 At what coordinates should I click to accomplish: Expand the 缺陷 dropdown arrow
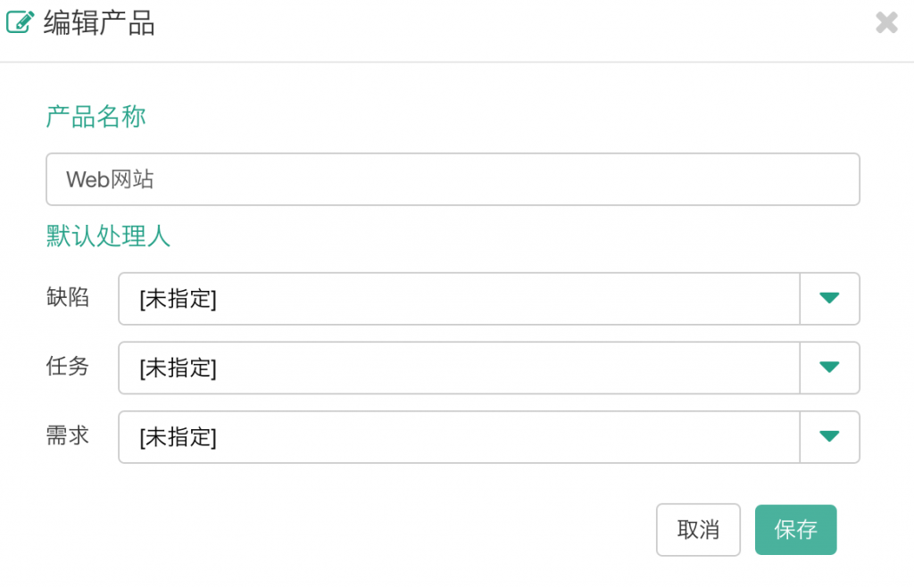829,299
